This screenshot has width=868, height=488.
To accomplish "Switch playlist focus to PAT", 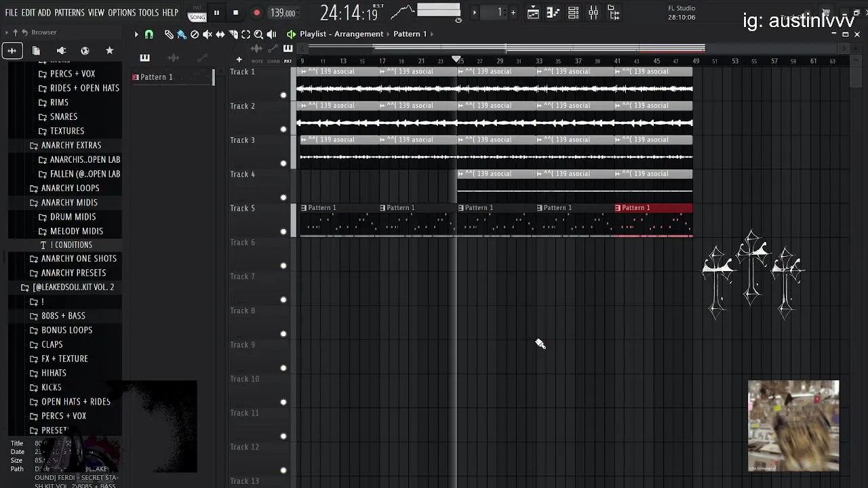I will [288, 61].
